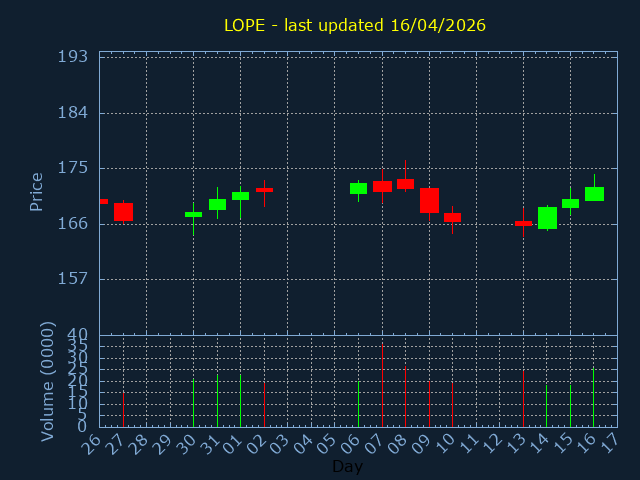640x480 pixels.
Task: Click the red candlestick for day 13
Action: pyautogui.click(x=523, y=223)
